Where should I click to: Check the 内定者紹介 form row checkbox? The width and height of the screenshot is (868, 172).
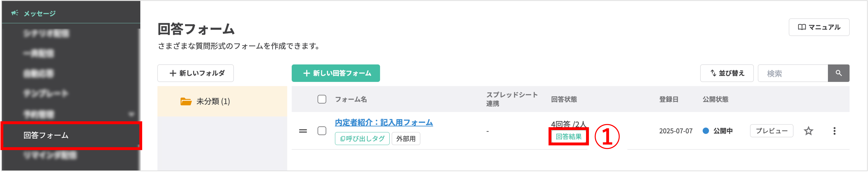pos(322,131)
